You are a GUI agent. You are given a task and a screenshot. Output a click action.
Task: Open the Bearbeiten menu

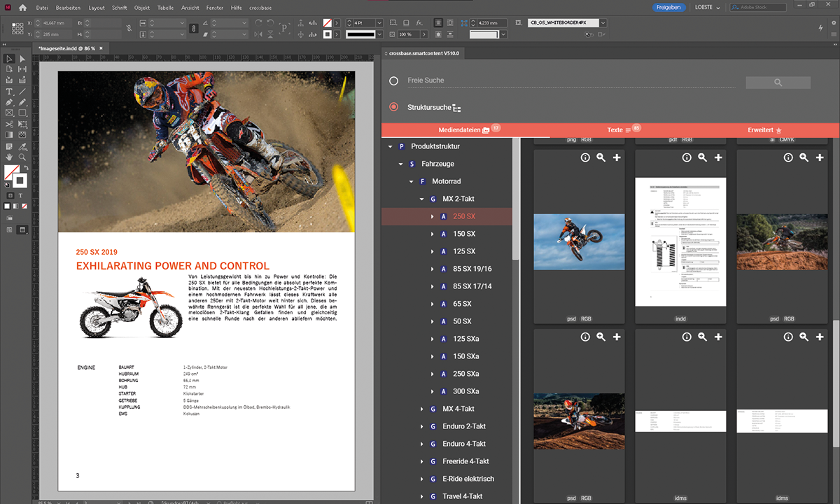pos(69,8)
